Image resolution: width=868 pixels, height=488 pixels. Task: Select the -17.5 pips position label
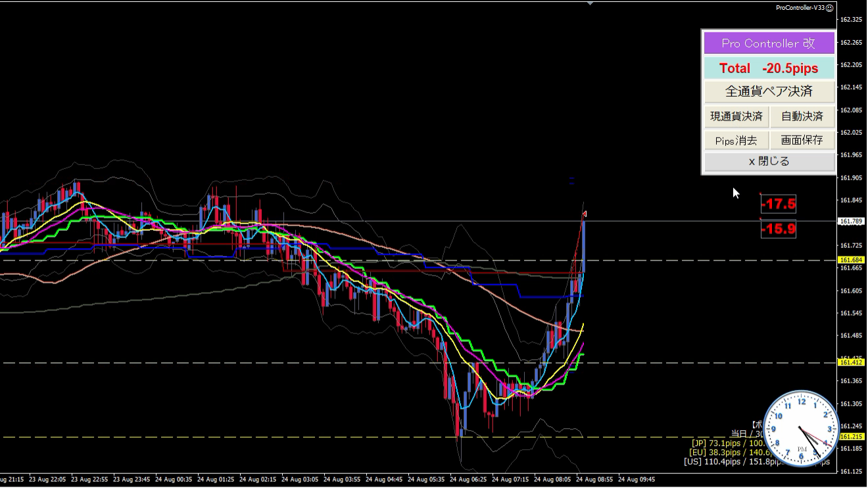779,204
